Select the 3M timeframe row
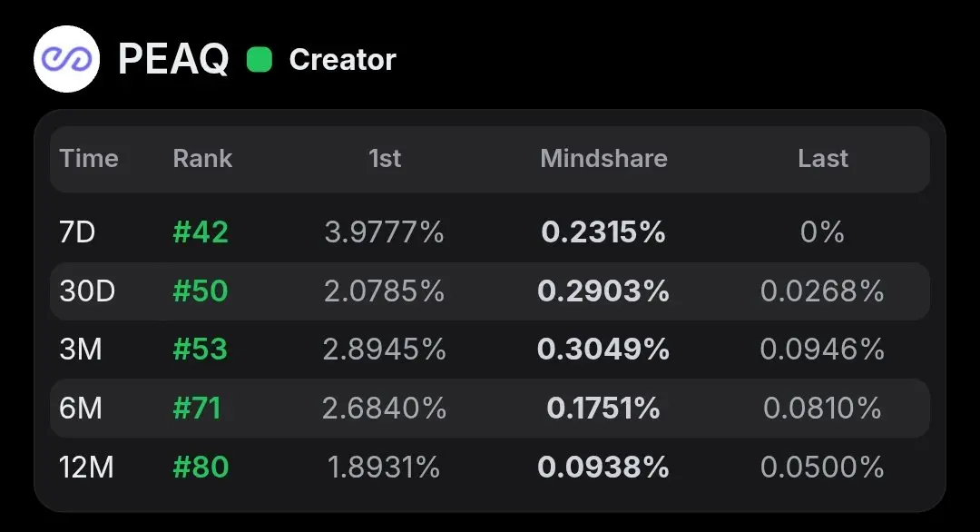The height and width of the screenshot is (532, 980). [x=490, y=350]
